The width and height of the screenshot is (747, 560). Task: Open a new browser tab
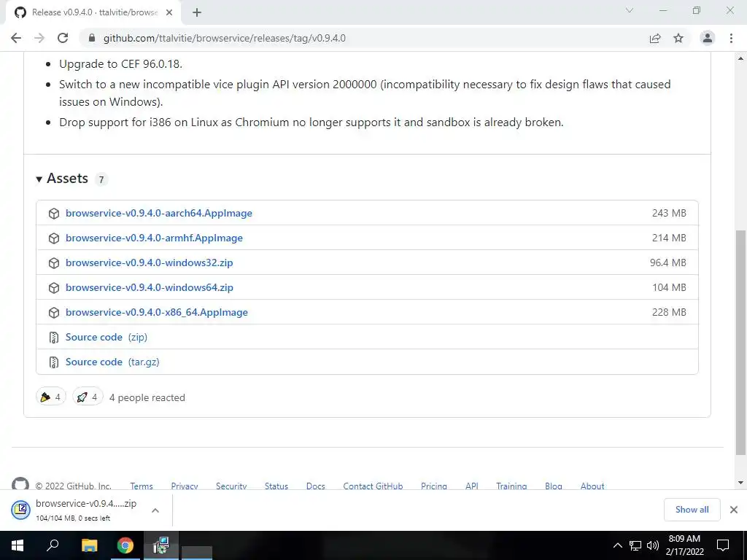click(197, 12)
